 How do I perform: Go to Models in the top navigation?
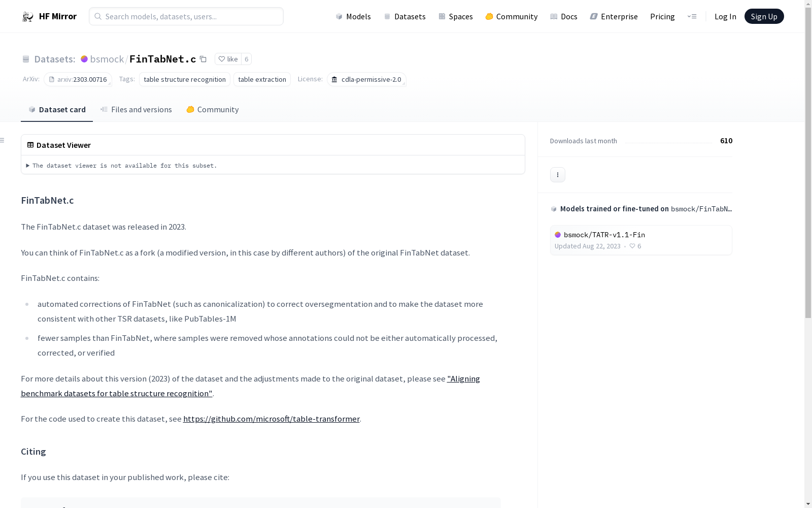tap(353, 16)
